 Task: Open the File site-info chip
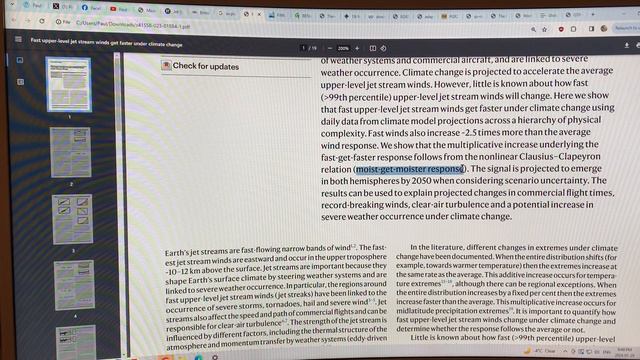click(x=63, y=22)
